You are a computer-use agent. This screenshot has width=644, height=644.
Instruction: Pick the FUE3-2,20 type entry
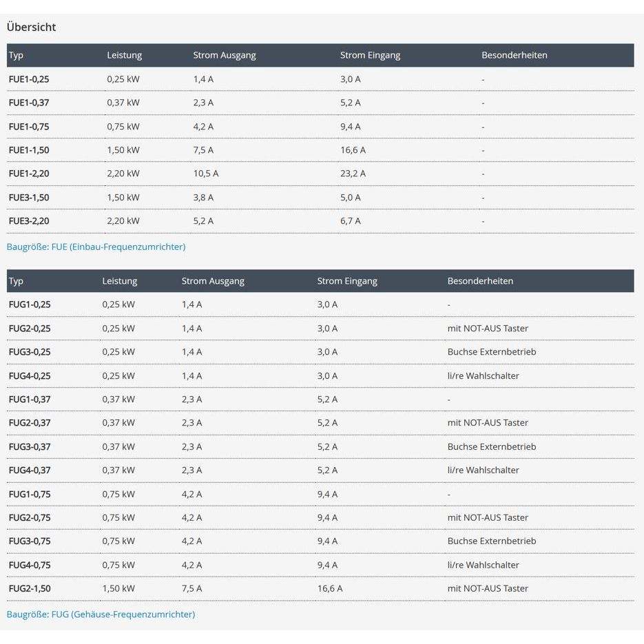click(29, 221)
